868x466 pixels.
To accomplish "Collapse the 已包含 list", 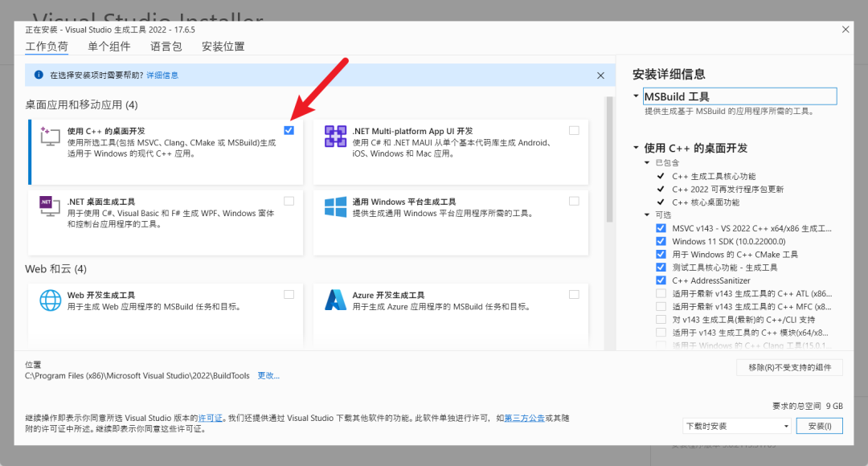I will point(646,163).
